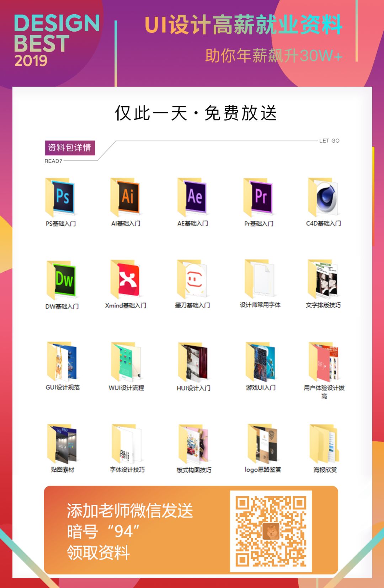This screenshot has width=384, height=588.
Task: Click the READ? text
Action: (x=53, y=161)
